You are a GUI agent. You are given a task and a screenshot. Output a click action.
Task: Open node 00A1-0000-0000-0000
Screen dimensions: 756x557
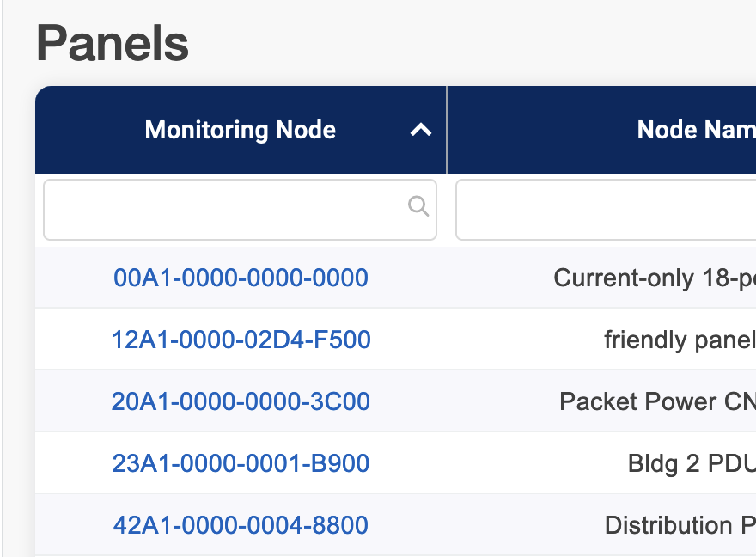tap(241, 278)
